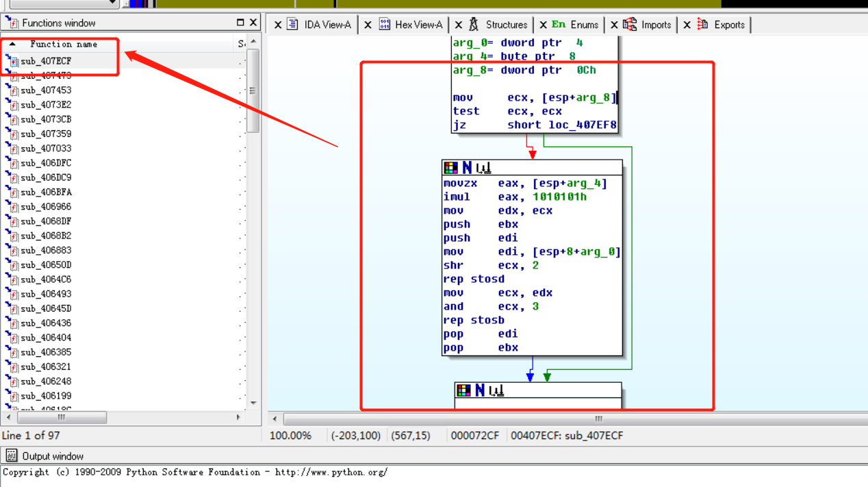Click the Enums 'En' icon

click(x=559, y=24)
